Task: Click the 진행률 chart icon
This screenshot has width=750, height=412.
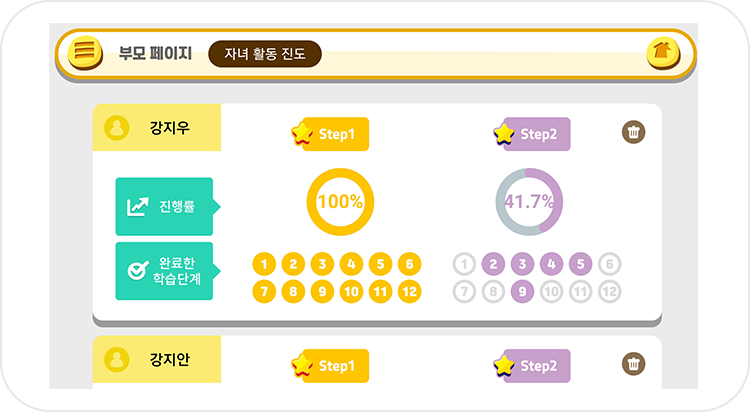Action: click(137, 207)
